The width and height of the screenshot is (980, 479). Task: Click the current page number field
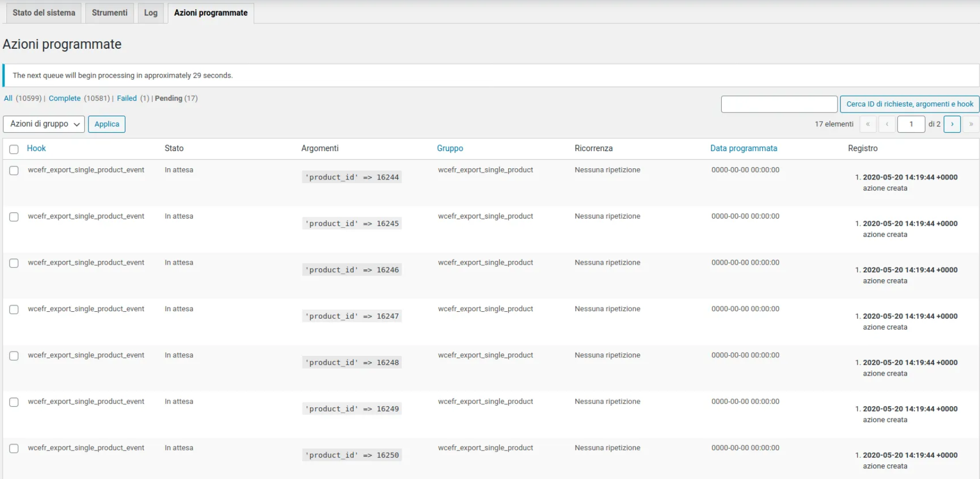tap(910, 124)
